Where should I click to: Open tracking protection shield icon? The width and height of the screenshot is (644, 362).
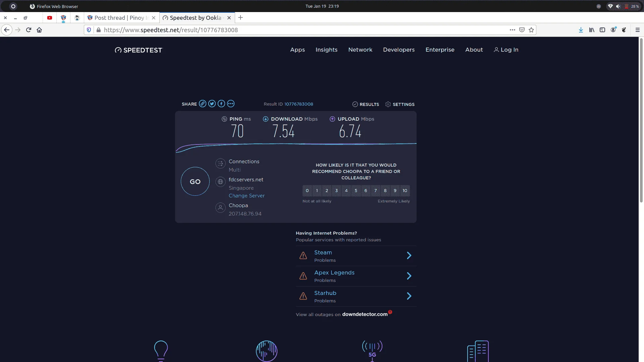[x=89, y=30]
